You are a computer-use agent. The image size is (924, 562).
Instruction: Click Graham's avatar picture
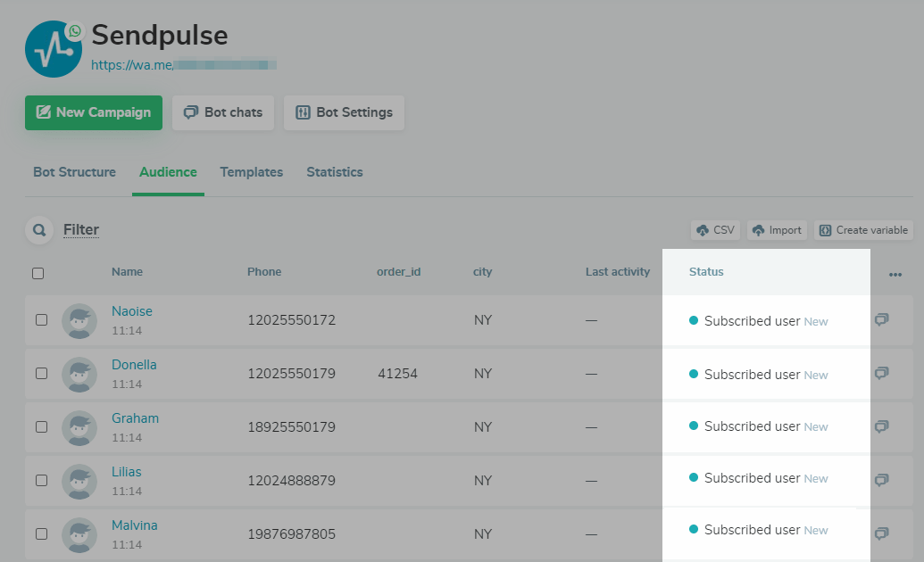point(79,428)
